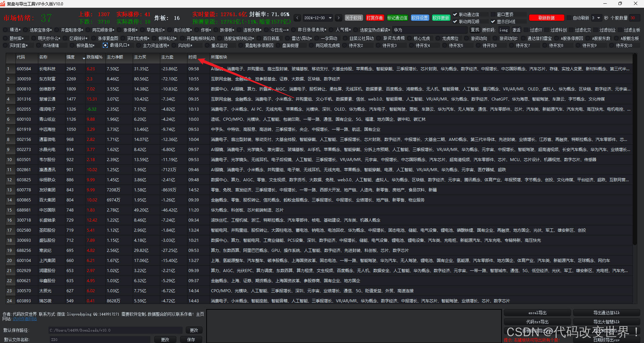Click the previous date arrow
Image resolution: width=644 pixels, height=343 pixels.
tap(297, 18)
